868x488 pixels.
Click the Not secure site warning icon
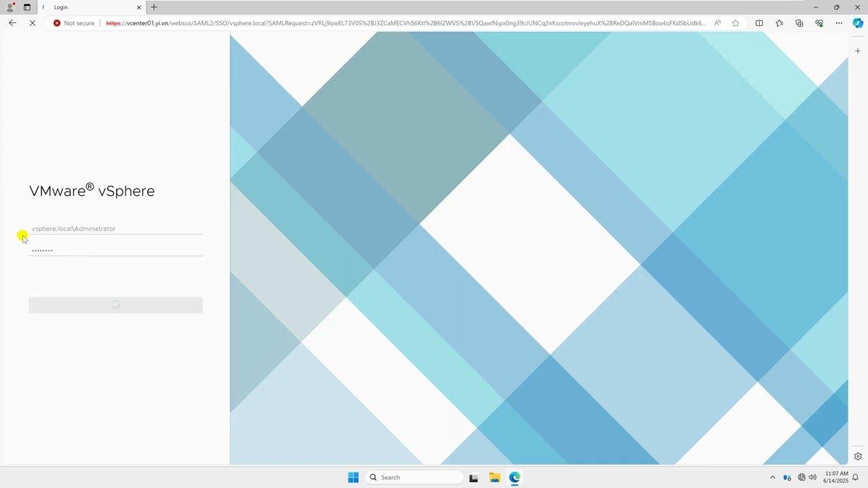pyautogui.click(x=57, y=23)
